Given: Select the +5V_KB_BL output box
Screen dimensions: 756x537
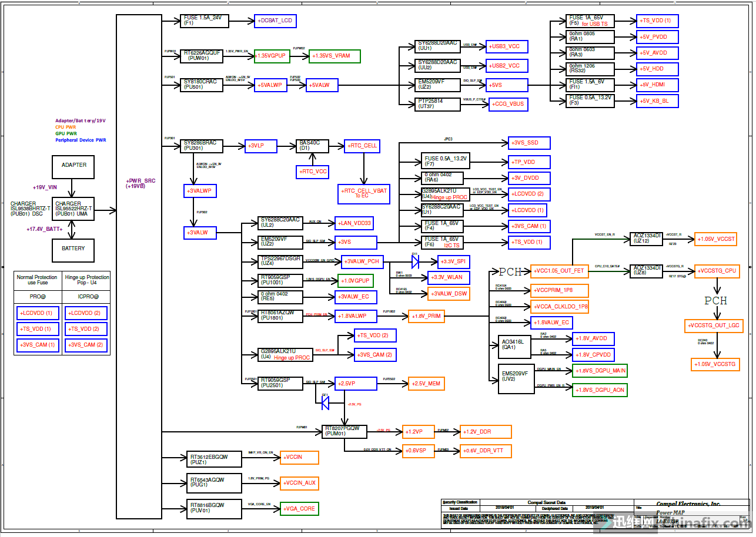Looking at the screenshot, I should click(658, 101).
